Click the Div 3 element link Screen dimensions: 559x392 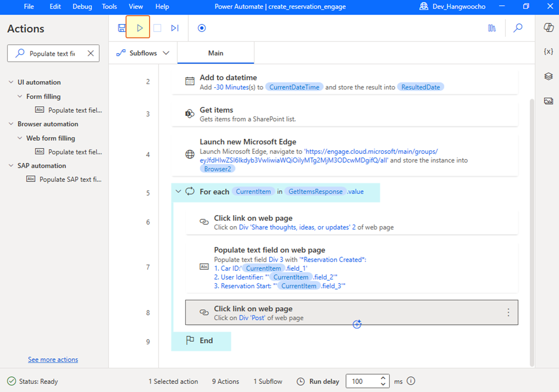(x=276, y=260)
